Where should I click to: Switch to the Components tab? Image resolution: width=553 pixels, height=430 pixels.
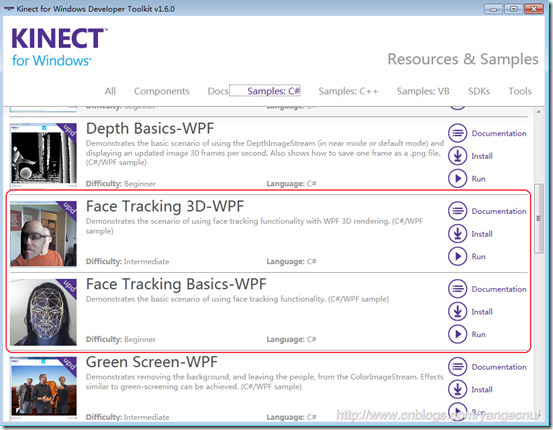(162, 91)
